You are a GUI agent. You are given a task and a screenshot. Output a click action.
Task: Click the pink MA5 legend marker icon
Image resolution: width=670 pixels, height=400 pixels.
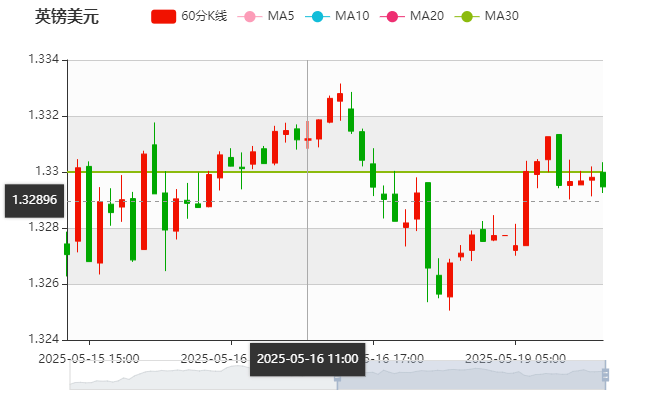point(250,16)
